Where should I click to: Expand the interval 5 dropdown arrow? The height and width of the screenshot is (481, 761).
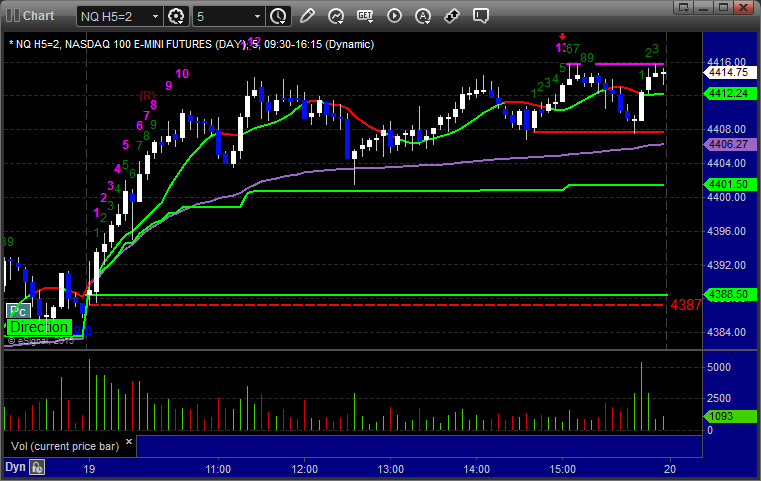tap(258, 17)
